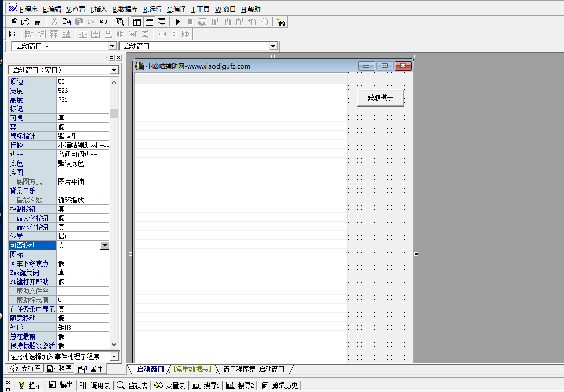Click the Run (play arrow) toolbar icon
The image size is (564, 392).
tap(177, 22)
